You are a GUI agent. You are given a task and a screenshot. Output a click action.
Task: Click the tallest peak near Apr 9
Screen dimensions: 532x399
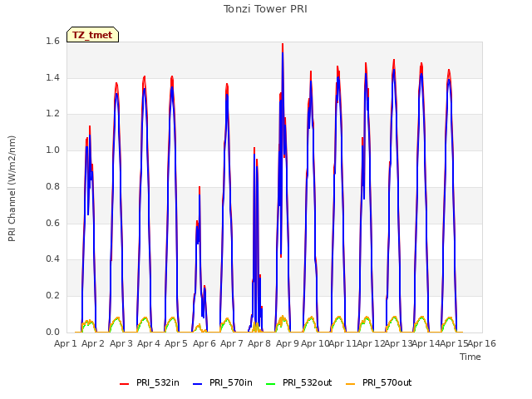283,44
